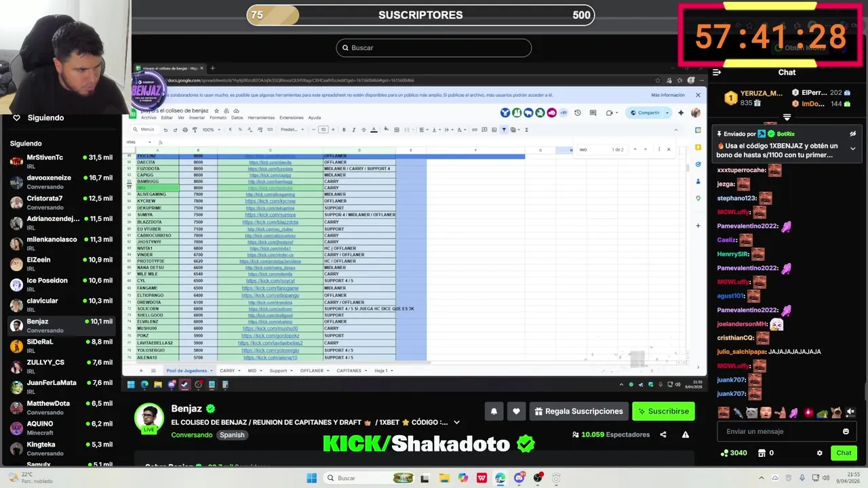Open MrStivenTc channel in Siguiendo list

click(x=61, y=161)
